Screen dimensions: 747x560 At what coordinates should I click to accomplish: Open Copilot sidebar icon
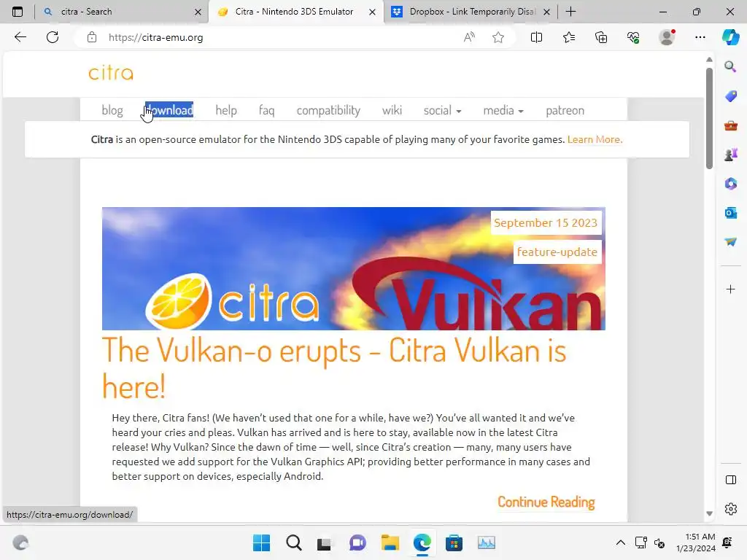730,37
